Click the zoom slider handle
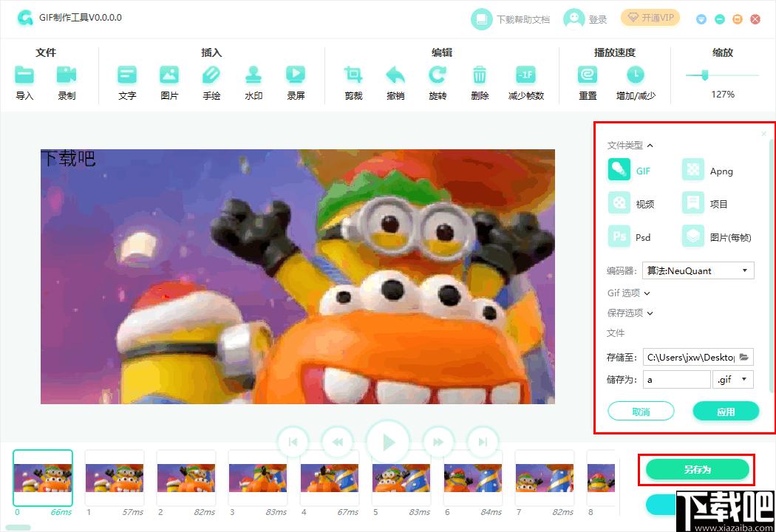 (x=704, y=75)
